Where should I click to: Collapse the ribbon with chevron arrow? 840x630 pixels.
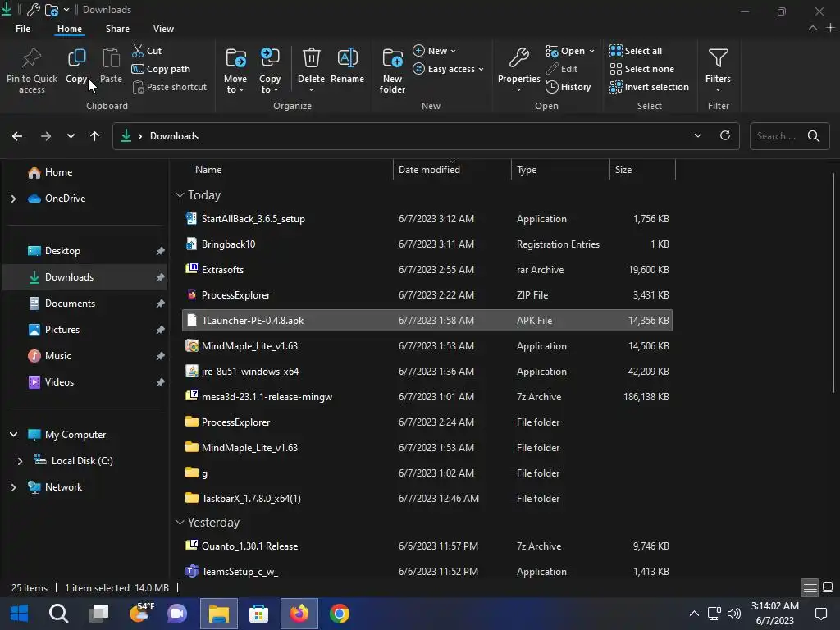coord(813,28)
